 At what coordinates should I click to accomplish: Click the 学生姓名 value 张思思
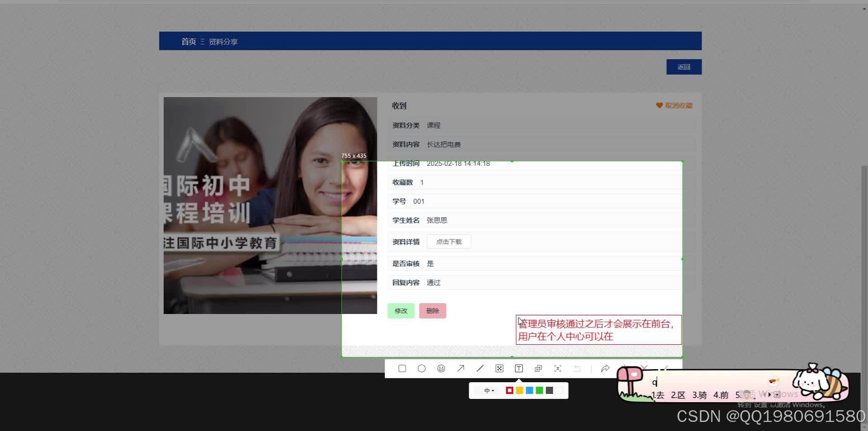[x=437, y=220]
